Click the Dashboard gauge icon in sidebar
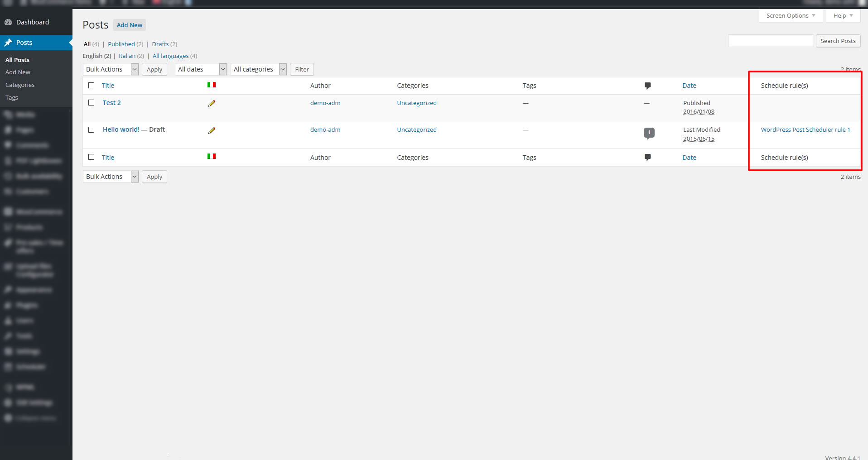This screenshot has width=868, height=460. click(8, 22)
